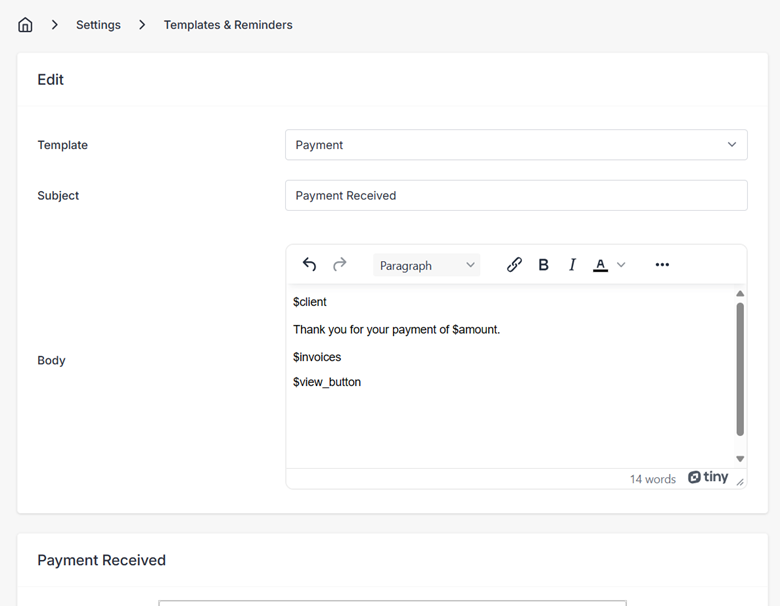Screen dimensions: 780x606
Task: Open the text color picker arrow
Action: (x=621, y=265)
